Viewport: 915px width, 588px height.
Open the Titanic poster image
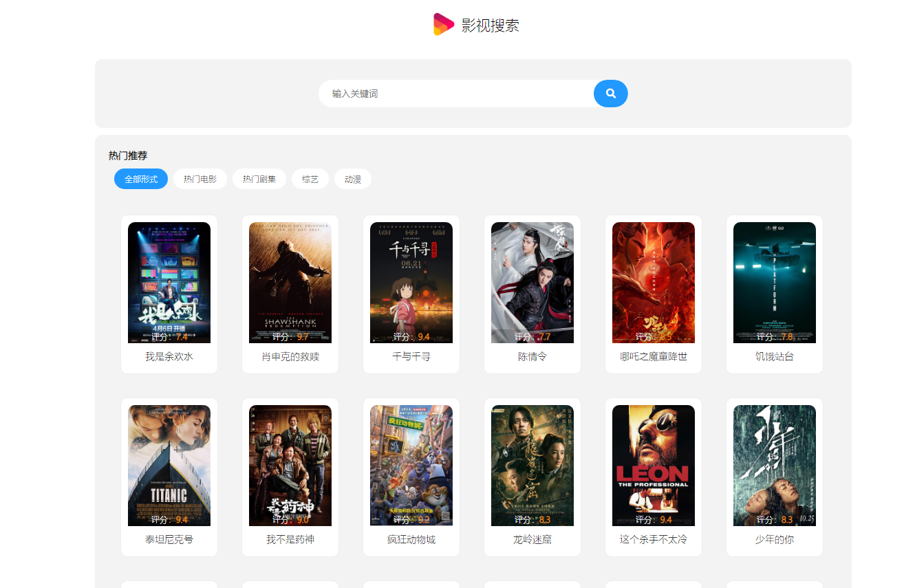click(x=169, y=466)
